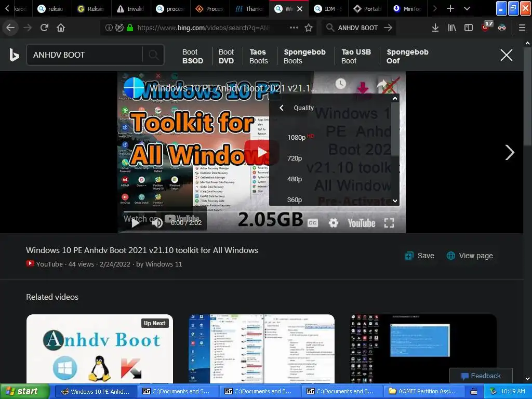Bookmark this page with the star
The image size is (532, 399).
tap(309, 28)
